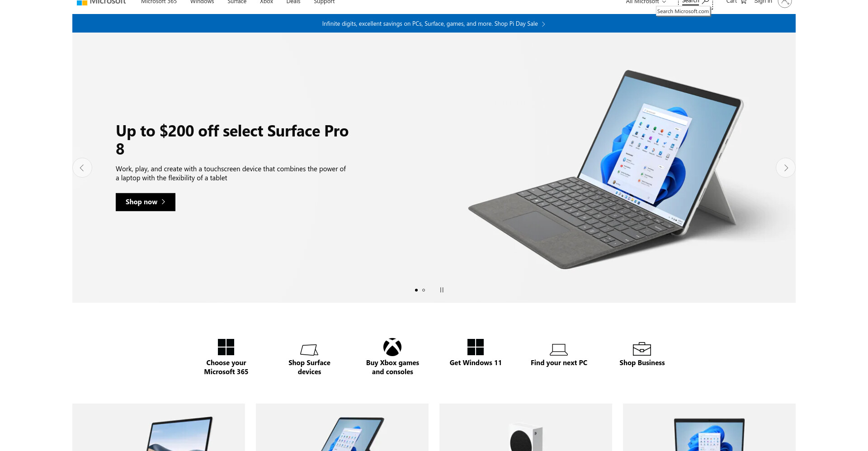Open the shopping cart icon
This screenshot has width=868, height=451.
[743, 2]
